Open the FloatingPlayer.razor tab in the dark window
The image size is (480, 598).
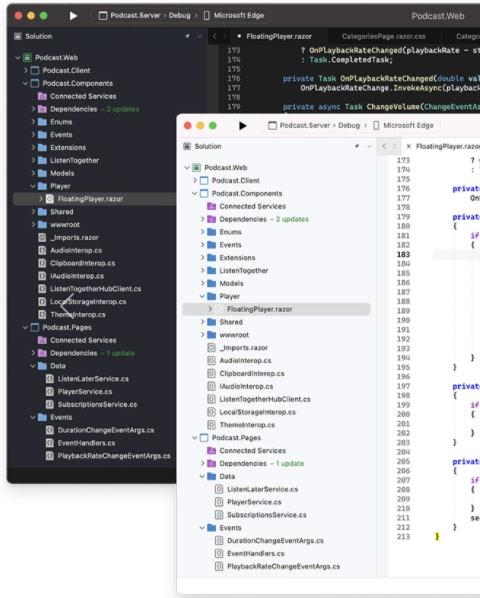279,36
